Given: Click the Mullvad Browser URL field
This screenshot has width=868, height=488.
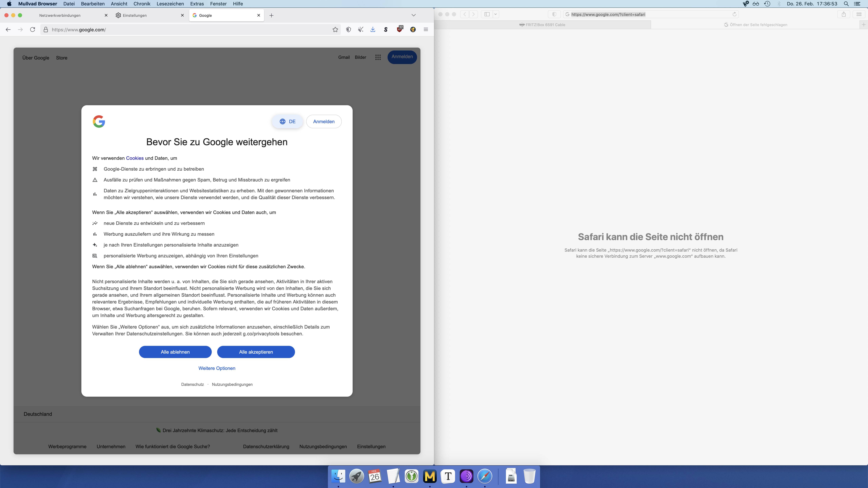Looking at the screenshot, I should coord(189,30).
